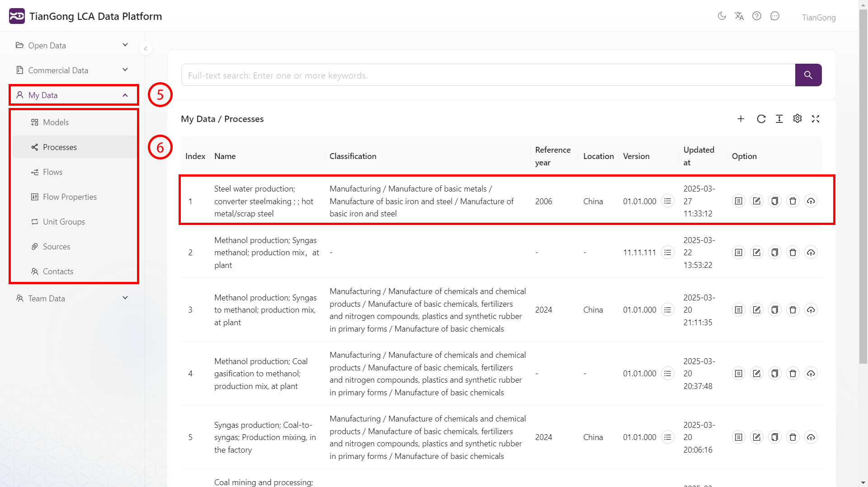Enter fullscreen mode for the table
The image size is (868, 487).
click(x=816, y=119)
